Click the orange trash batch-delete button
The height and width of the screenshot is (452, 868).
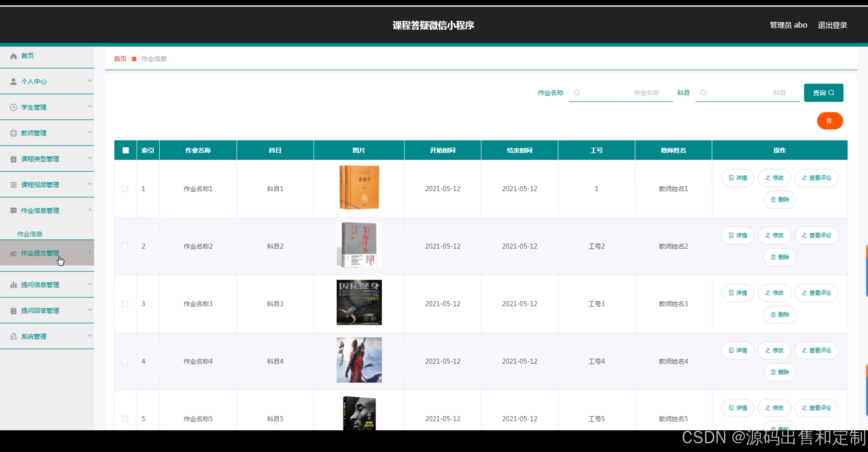tap(829, 121)
